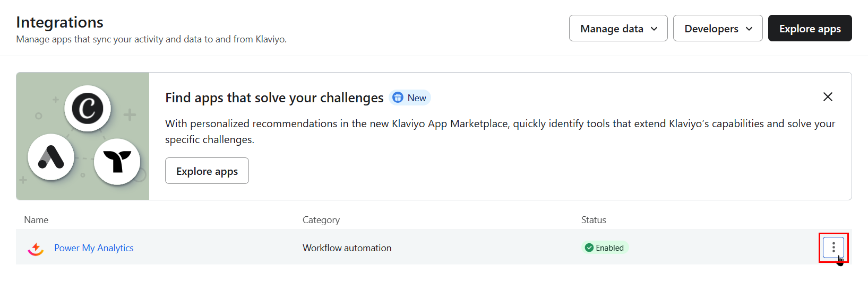Screen dimensions: 868x283
Task: Click the Status column header
Action: [x=593, y=220]
